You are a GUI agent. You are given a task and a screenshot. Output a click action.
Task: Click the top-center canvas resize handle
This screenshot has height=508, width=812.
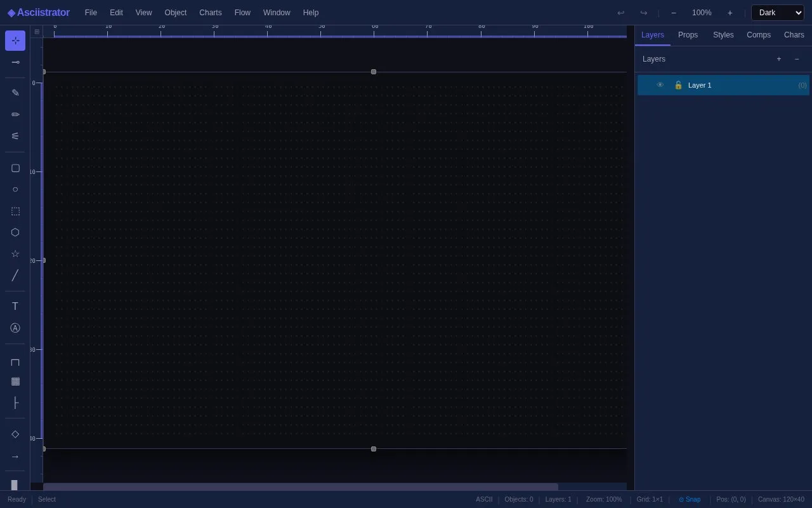[374, 72]
